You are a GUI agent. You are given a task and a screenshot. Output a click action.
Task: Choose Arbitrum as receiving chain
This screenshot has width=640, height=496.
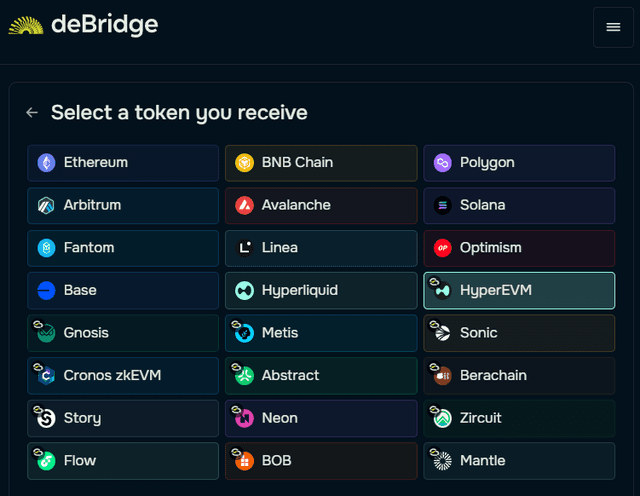pyautogui.click(x=123, y=205)
